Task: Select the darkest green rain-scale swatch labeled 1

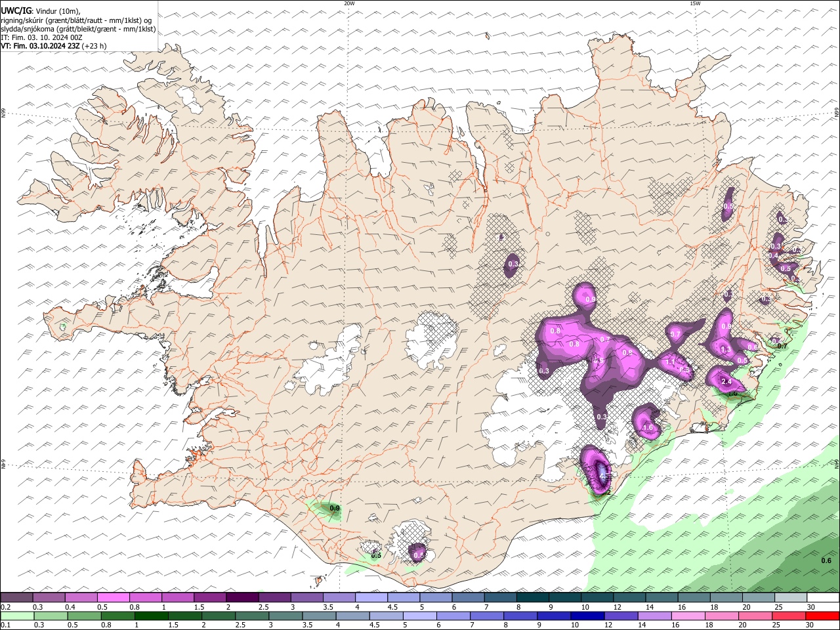Action: tap(152, 616)
